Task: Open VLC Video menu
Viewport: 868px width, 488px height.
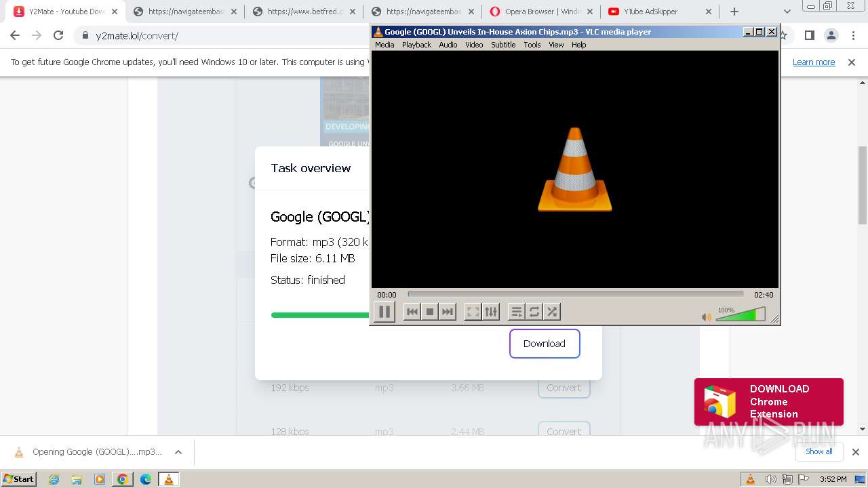Action: point(474,45)
